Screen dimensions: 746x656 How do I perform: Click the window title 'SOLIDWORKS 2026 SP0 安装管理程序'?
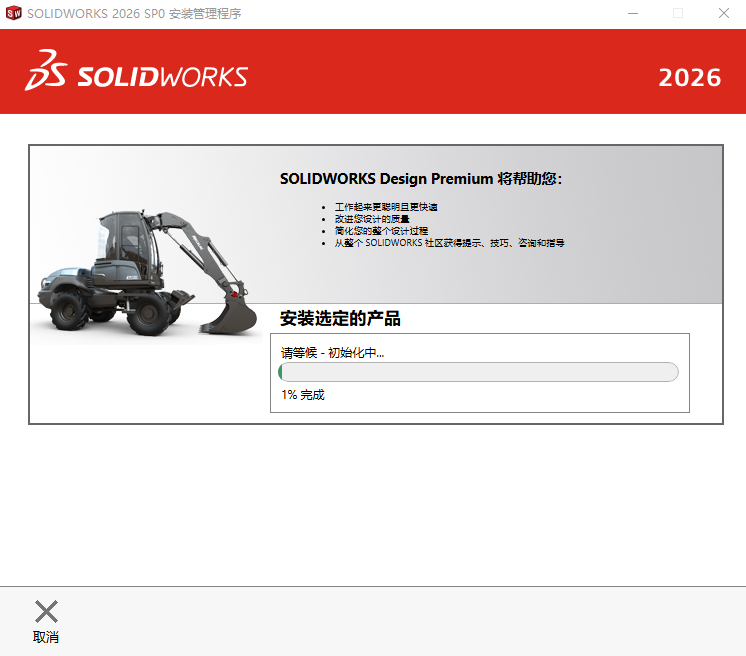(x=134, y=14)
